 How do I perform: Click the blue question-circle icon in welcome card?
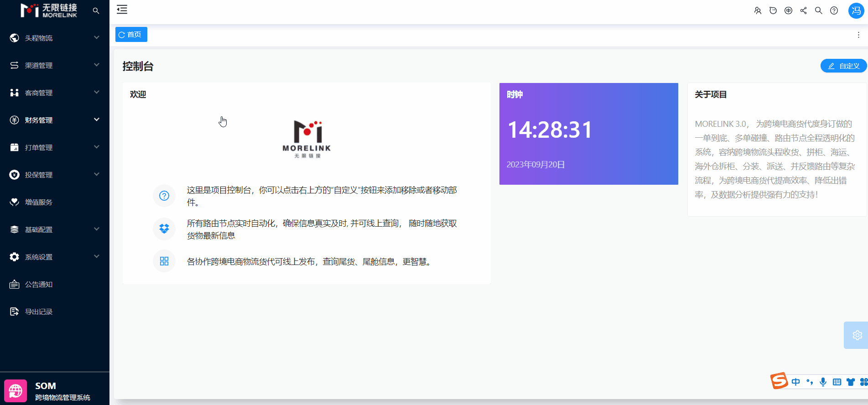coord(164,196)
